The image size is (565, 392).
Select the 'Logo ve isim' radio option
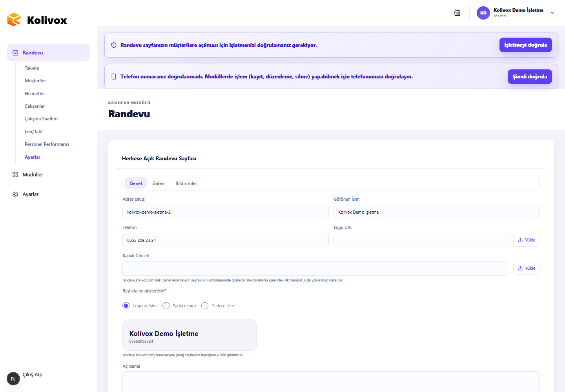pyautogui.click(x=126, y=306)
